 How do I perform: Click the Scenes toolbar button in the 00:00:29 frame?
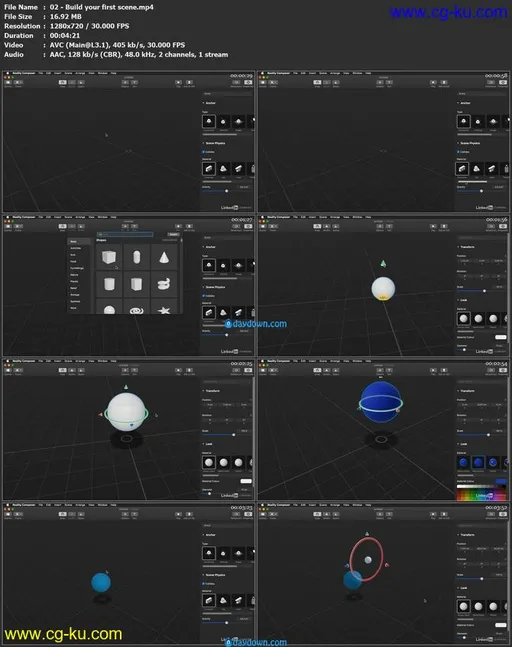click(x=8, y=83)
